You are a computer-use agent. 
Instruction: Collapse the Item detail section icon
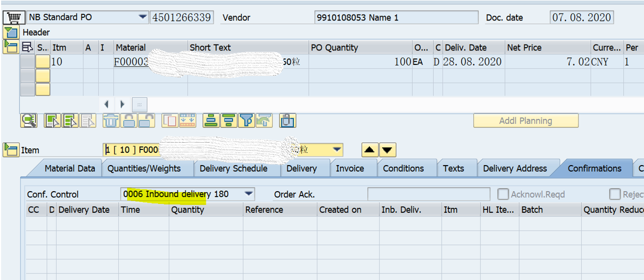11,149
